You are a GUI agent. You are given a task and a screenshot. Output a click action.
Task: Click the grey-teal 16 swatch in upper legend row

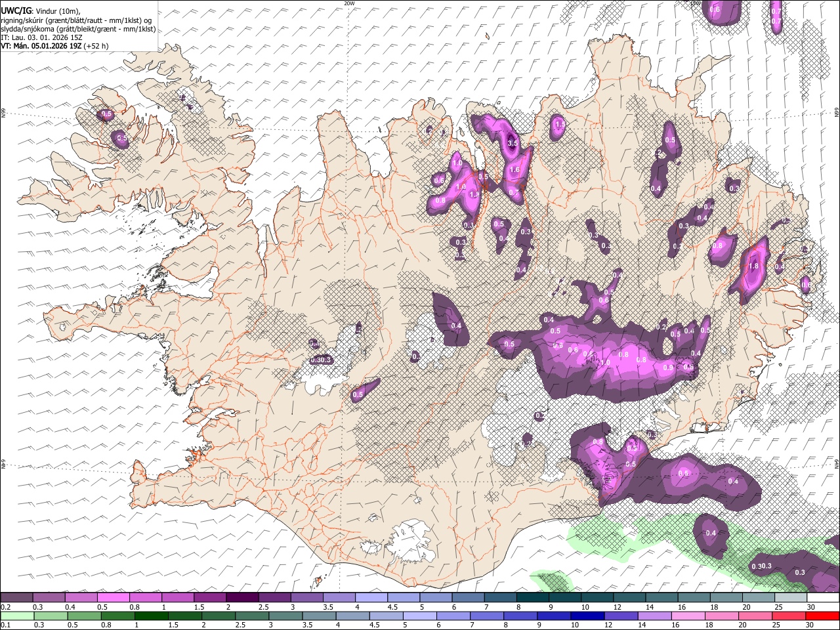694,597
